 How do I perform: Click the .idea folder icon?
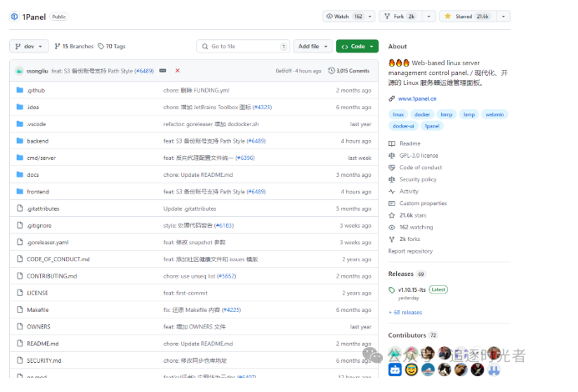pos(20,107)
